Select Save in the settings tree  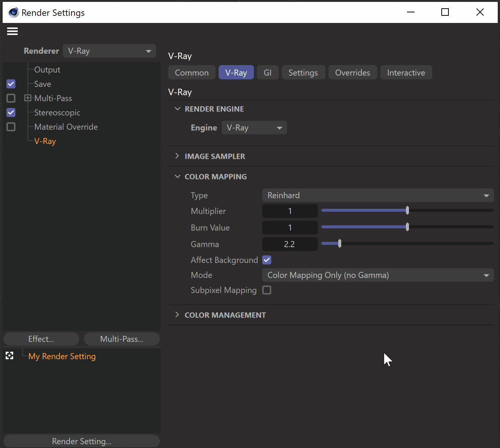click(x=43, y=84)
